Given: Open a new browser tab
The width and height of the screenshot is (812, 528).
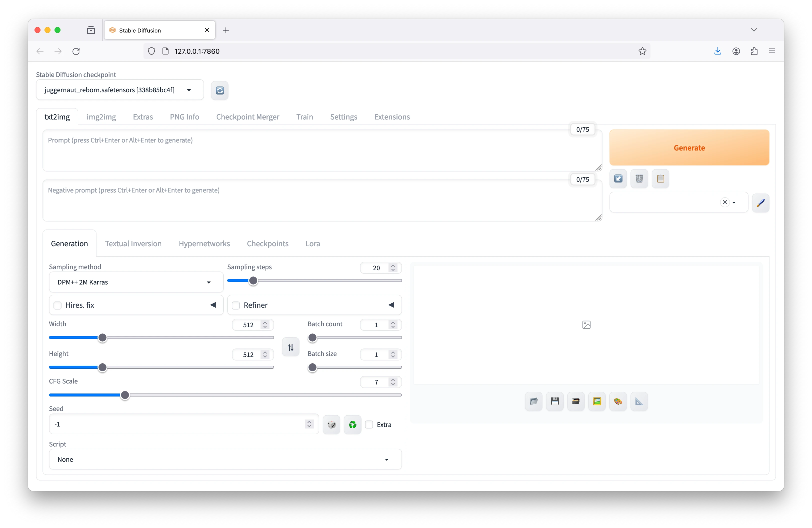Looking at the screenshot, I should coord(225,30).
